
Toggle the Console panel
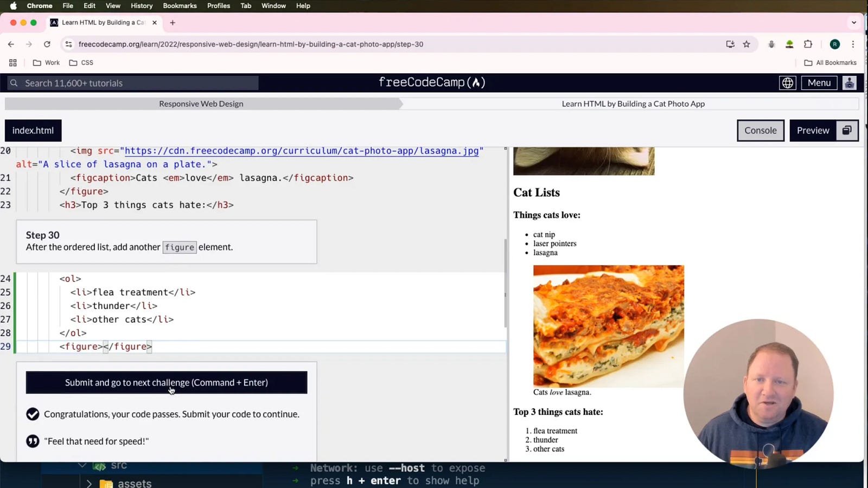pos(761,131)
